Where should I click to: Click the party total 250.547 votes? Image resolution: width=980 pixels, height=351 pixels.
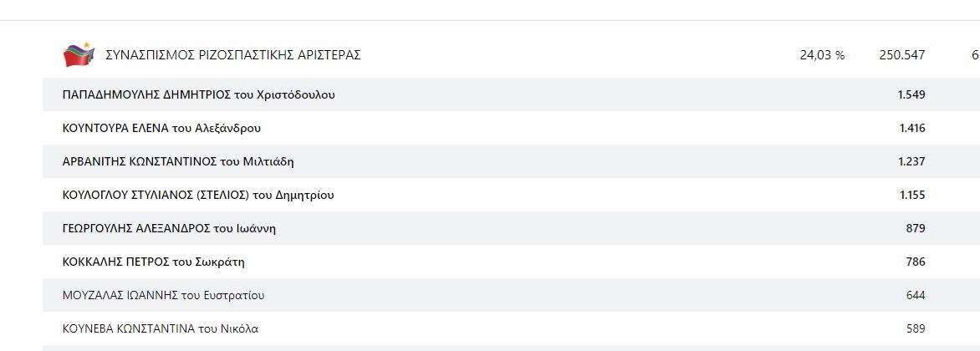click(x=901, y=55)
